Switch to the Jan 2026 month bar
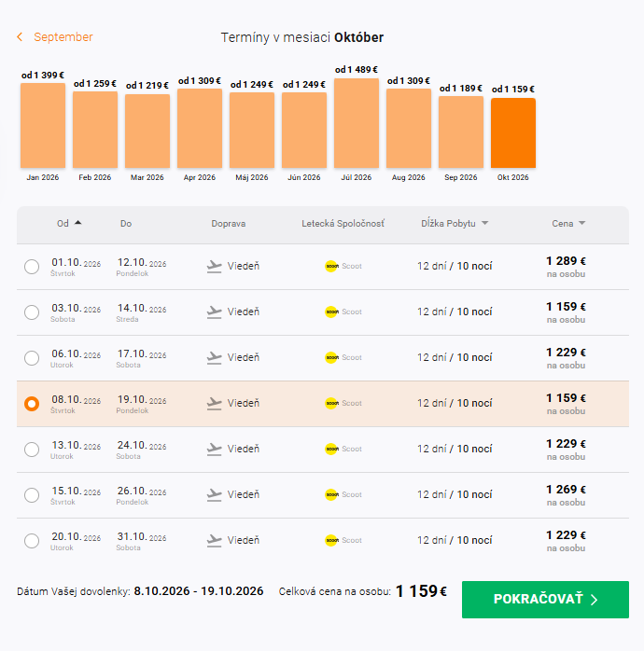Viewport: 644px width, 651px height. 43,125
